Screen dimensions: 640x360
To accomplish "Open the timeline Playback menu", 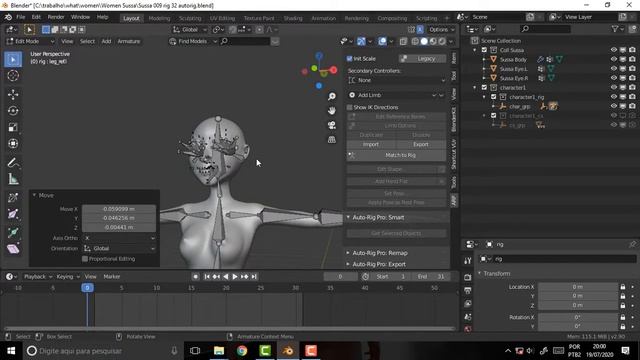I will pos(38,277).
